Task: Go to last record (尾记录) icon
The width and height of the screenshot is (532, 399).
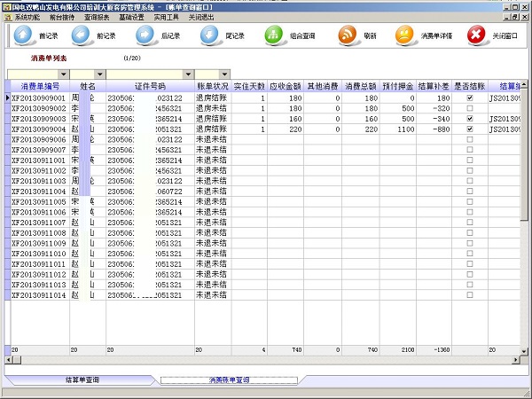Action: pyautogui.click(x=209, y=35)
